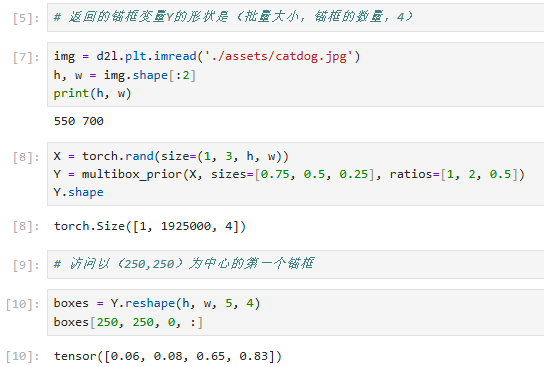Click the print(h, w) statement

click(x=92, y=93)
